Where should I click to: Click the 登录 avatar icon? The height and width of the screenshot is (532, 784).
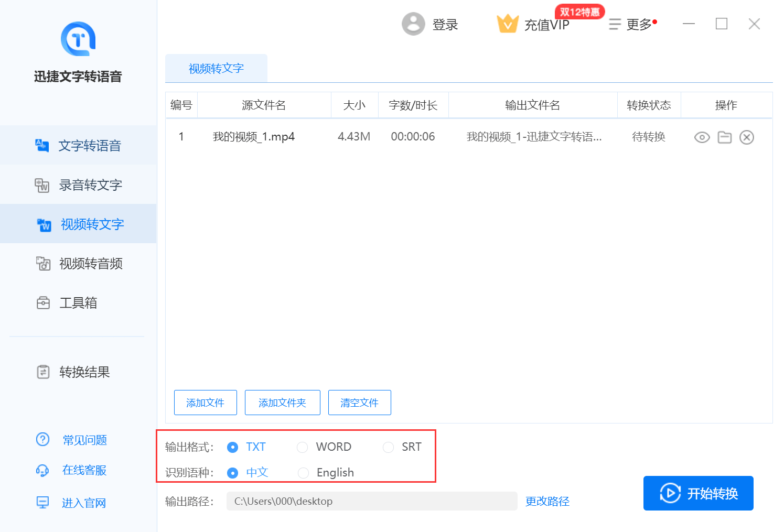click(413, 24)
